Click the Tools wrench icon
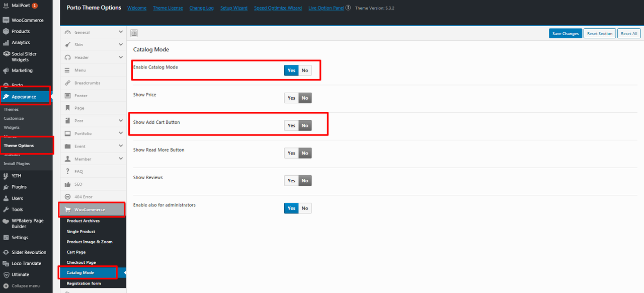644x293 pixels. pyautogui.click(x=6, y=209)
